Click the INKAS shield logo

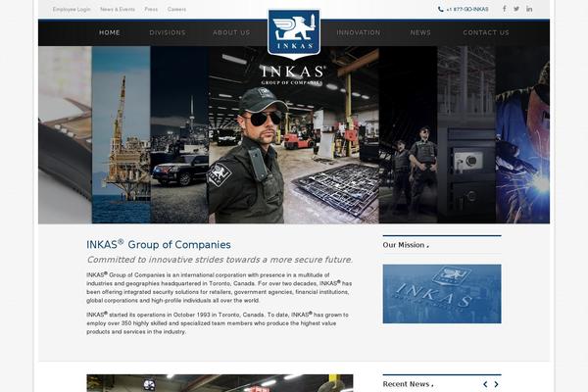click(294, 34)
